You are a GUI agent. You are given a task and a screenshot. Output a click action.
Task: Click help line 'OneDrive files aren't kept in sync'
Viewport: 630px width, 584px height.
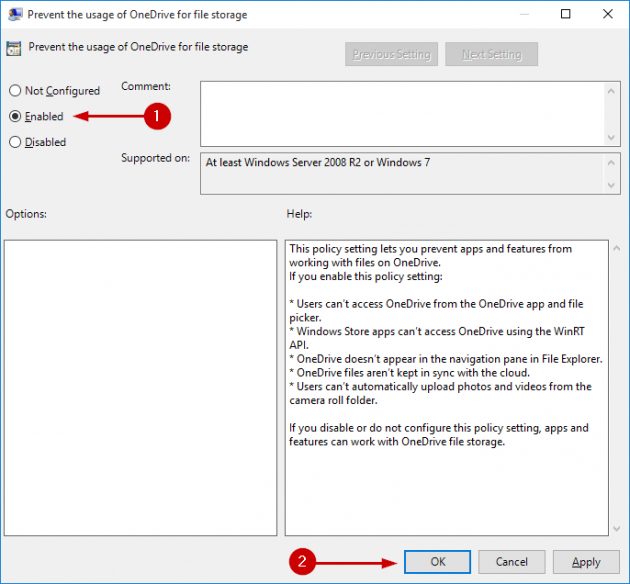[409, 373]
